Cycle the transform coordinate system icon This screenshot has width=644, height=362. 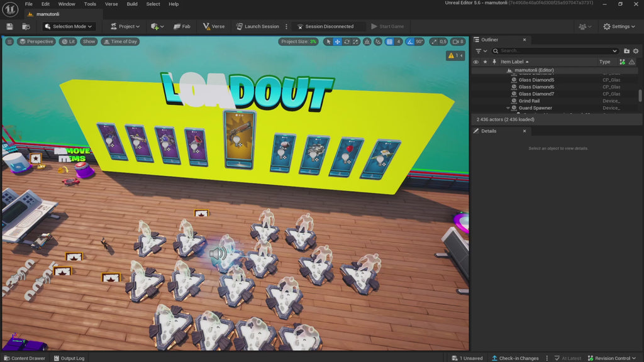(367, 41)
